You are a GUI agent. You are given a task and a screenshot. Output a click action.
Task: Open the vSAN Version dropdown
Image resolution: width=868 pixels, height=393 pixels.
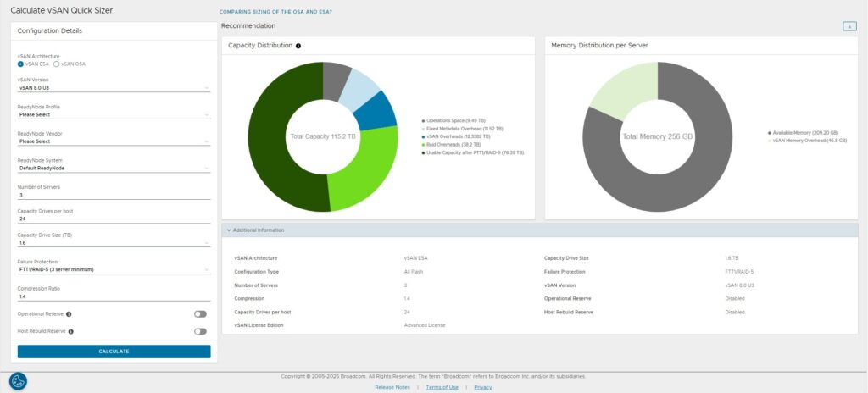[114, 88]
